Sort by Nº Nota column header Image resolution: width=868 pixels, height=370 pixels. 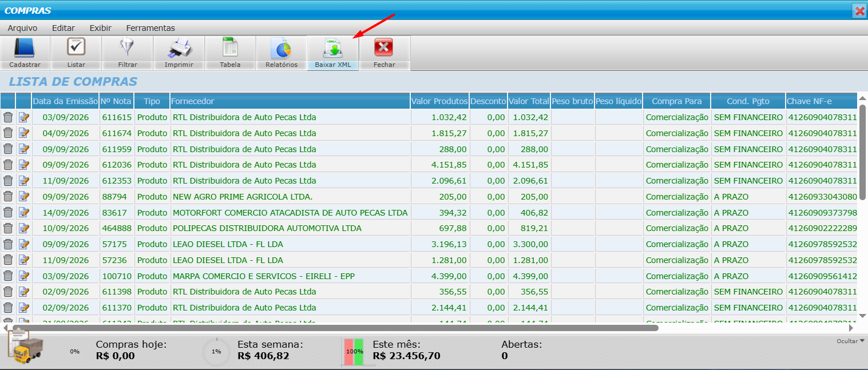(117, 101)
